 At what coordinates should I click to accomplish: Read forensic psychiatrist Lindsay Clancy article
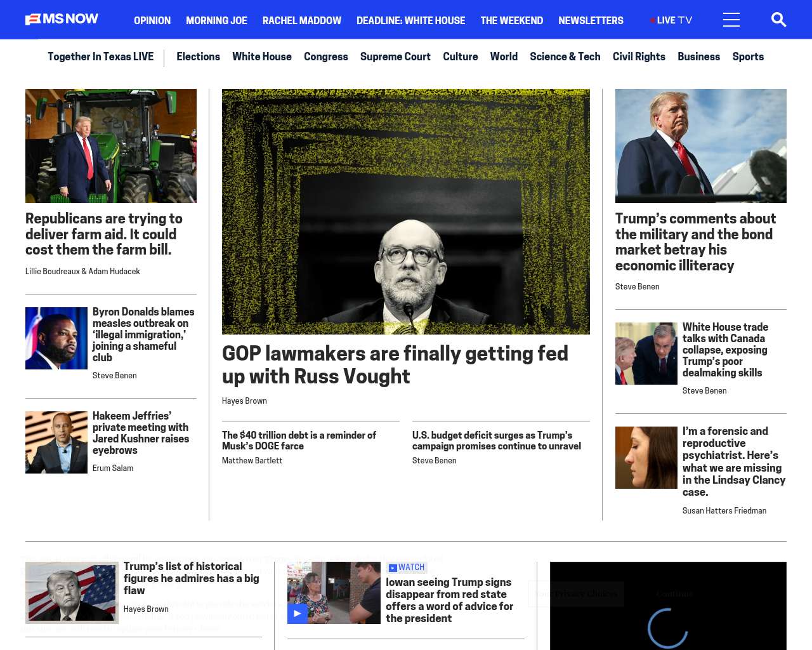(x=734, y=461)
